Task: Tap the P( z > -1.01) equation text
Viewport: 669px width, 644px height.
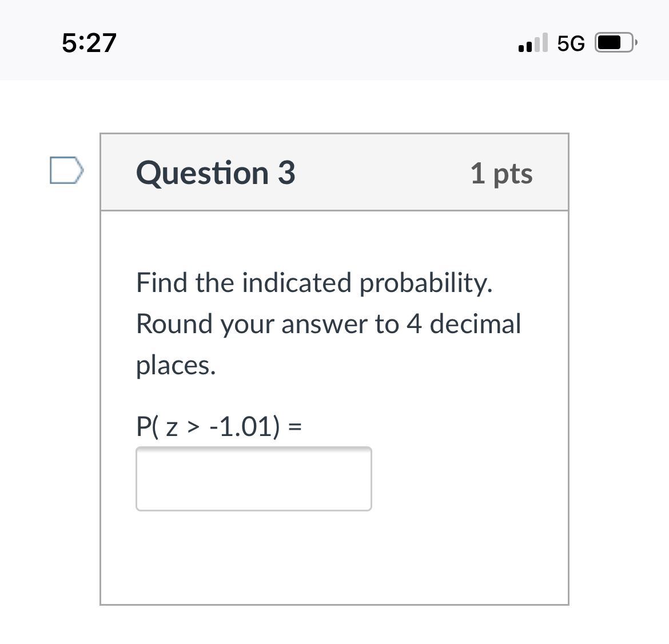Action: click(x=219, y=426)
